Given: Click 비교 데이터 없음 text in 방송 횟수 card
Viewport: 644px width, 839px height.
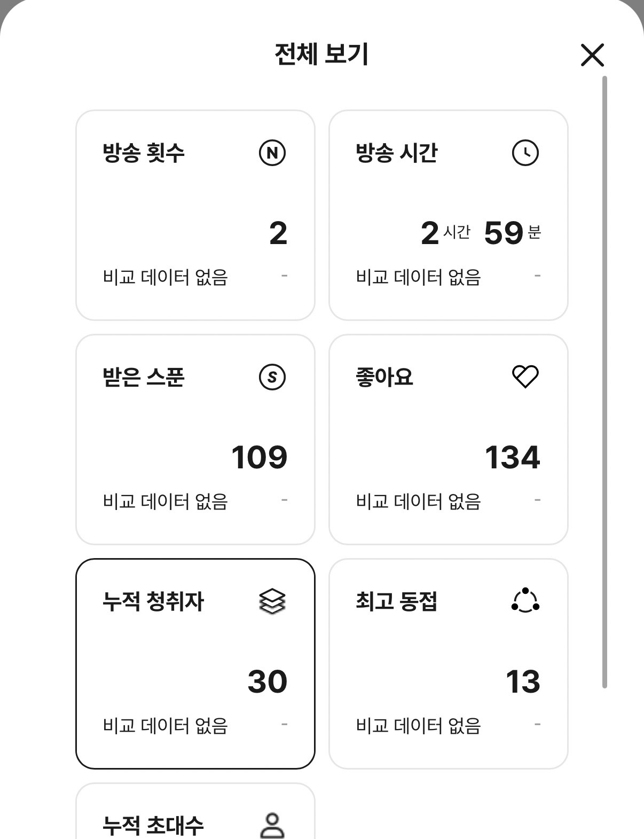Looking at the screenshot, I should pos(166,277).
